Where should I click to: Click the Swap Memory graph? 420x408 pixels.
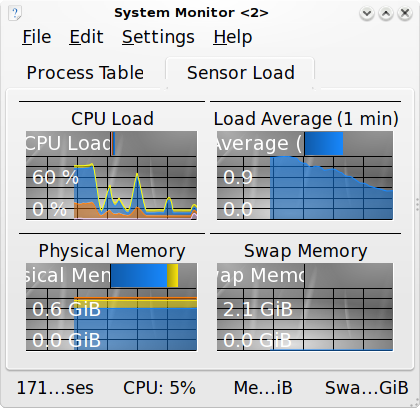[x=305, y=307]
